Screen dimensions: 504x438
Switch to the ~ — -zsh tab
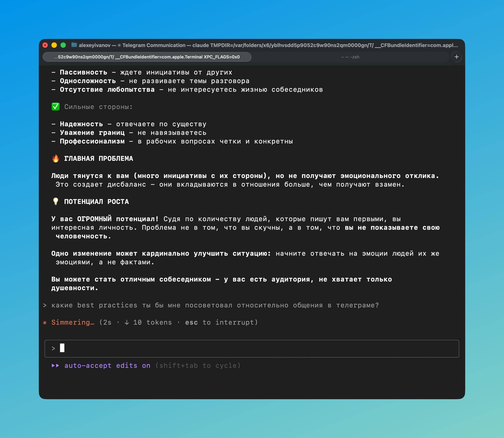(x=350, y=57)
